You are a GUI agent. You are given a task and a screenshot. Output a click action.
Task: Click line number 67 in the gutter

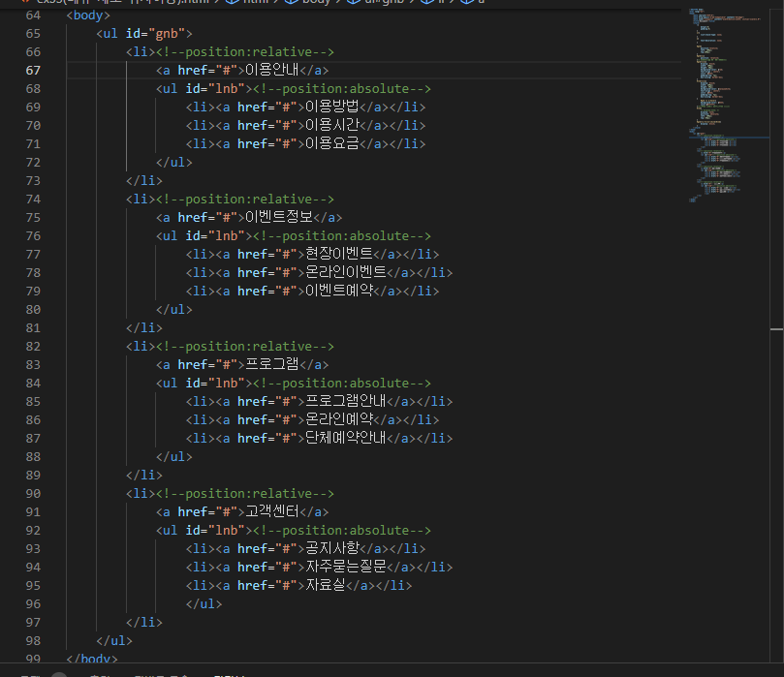pos(33,71)
